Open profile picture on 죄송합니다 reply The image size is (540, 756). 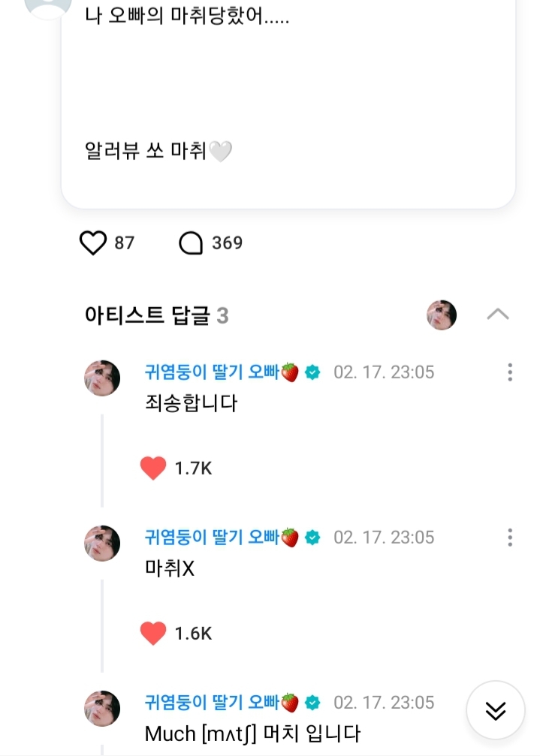click(102, 378)
